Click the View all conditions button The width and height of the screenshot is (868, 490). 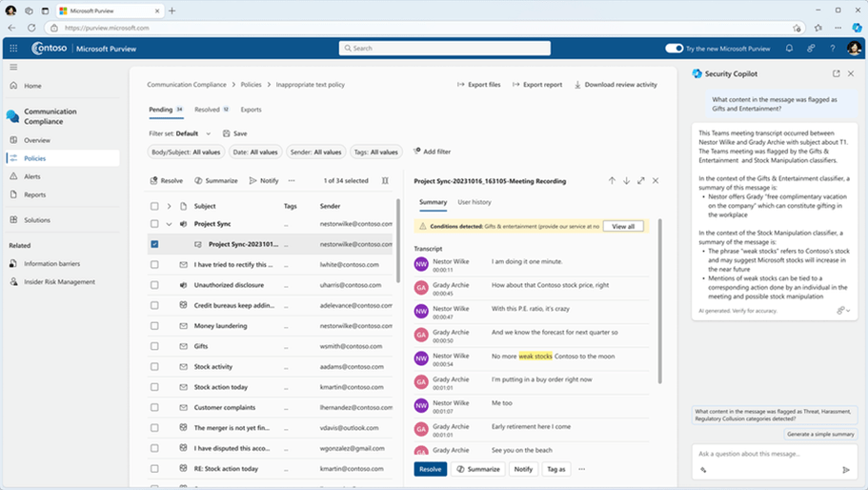[623, 226]
